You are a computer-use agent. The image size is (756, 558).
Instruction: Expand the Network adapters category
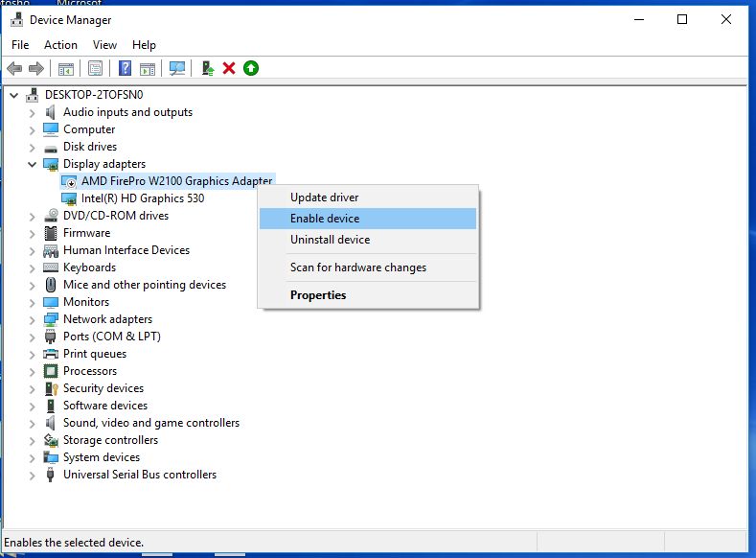pos(32,320)
